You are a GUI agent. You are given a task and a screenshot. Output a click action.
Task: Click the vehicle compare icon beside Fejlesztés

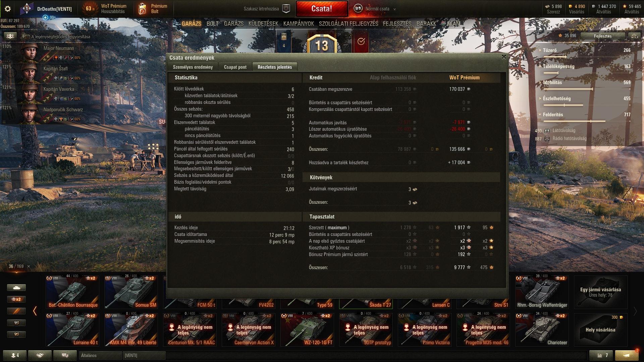point(634,36)
